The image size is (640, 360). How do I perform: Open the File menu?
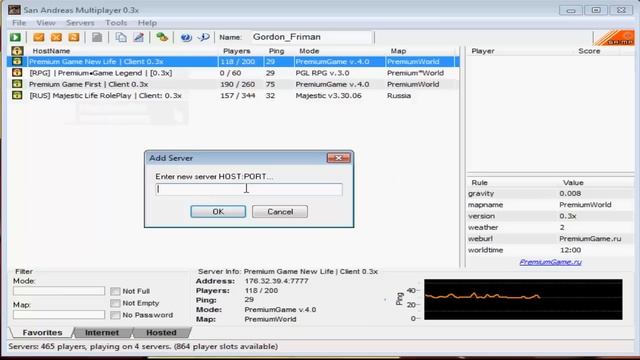click(19, 23)
